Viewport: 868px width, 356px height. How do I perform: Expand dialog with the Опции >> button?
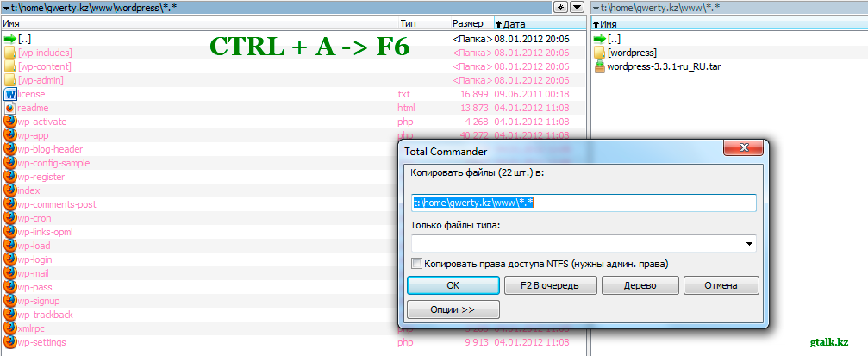click(x=453, y=309)
